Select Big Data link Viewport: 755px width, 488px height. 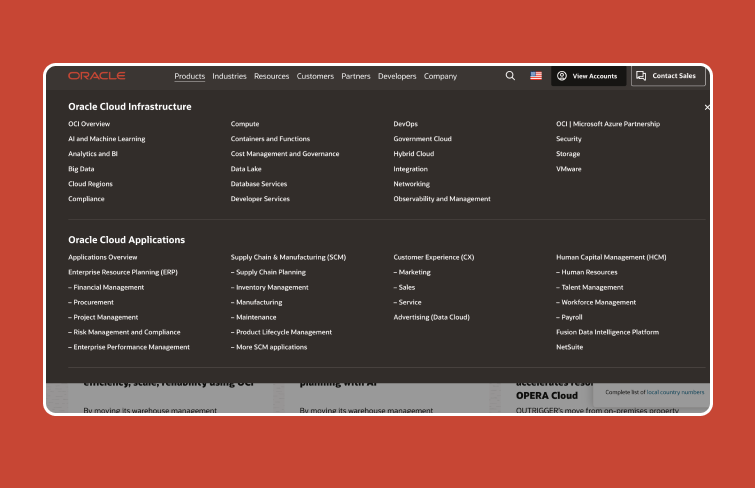point(81,169)
